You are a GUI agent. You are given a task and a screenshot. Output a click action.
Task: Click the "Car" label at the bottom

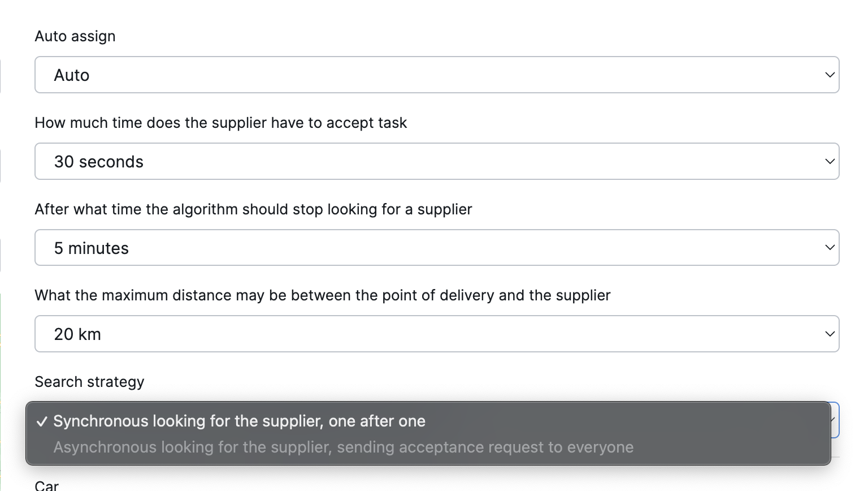tap(47, 485)
